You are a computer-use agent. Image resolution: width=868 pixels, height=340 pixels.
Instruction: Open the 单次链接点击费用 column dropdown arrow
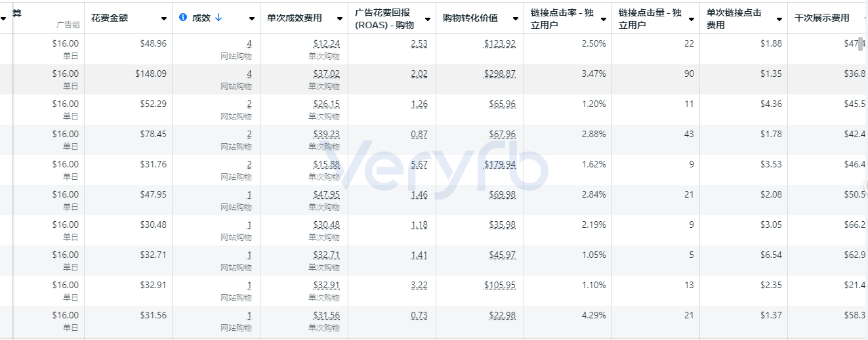pyautogui.click(x=779, y=19)
